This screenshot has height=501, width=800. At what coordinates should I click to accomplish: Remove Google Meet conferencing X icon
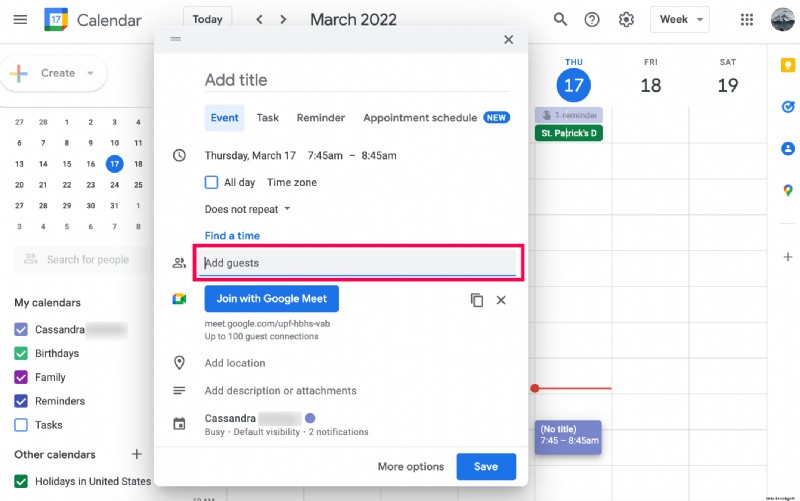tap(501, 300)
